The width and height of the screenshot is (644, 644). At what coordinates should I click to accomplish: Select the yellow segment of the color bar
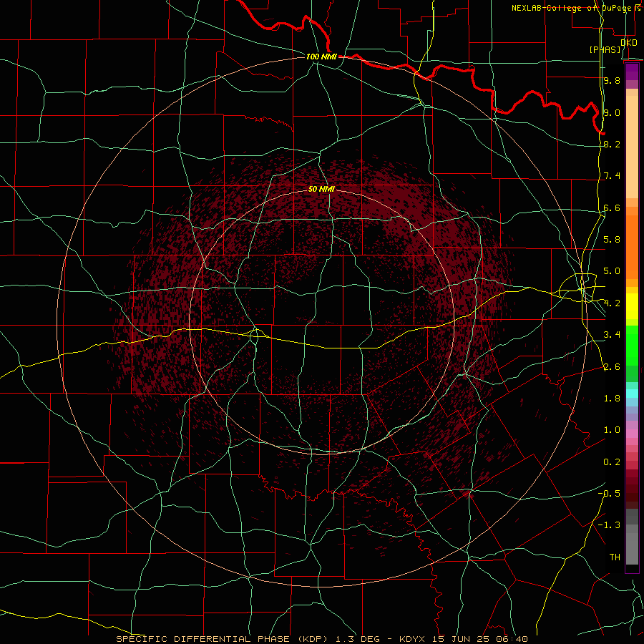[x=632, y=306]
